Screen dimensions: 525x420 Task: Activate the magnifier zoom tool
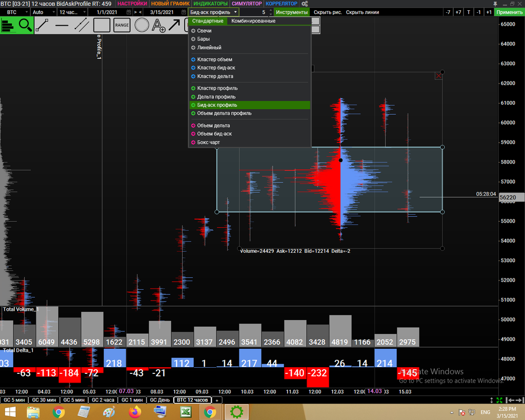(25, 26)
